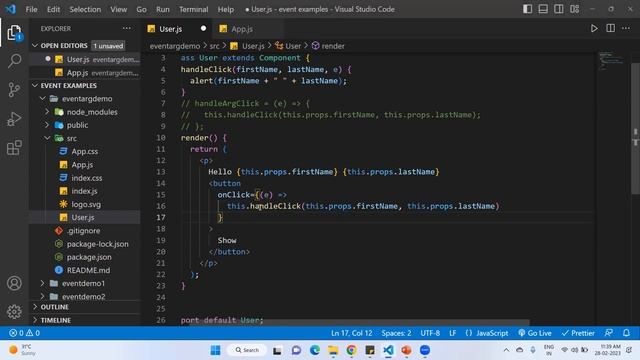Open the .gitignore file
This screenshot has width=640, height=360.
pyautogui.click(x=83, y=231)
